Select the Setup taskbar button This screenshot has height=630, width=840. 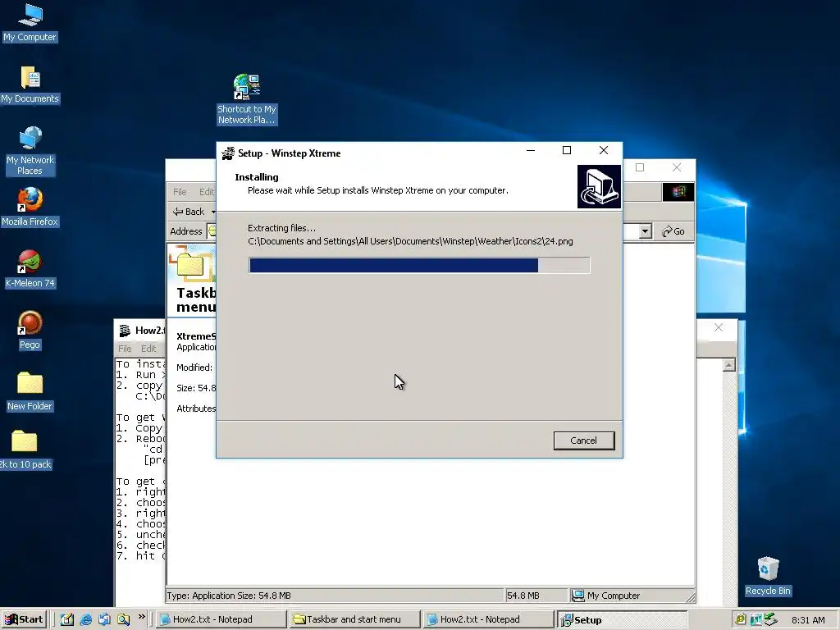pos(622,619)
